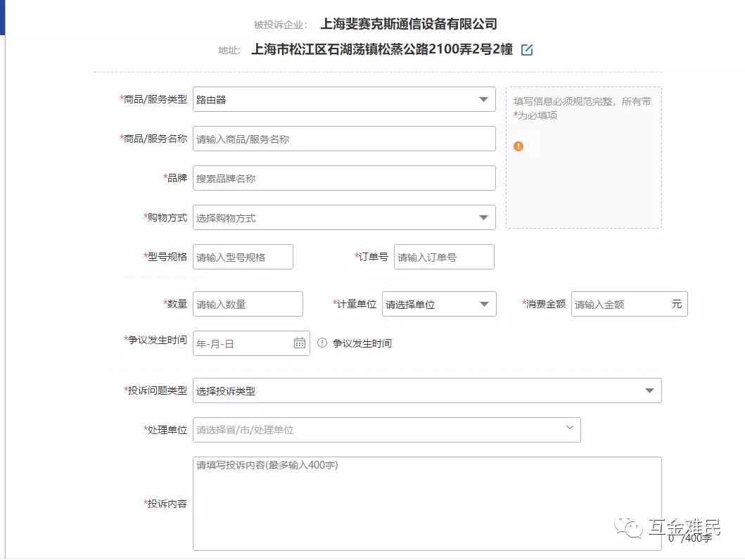745x560 pixels.
Task: Click the hint text 填写信息必须规范完整
Action: coord(564,101)
